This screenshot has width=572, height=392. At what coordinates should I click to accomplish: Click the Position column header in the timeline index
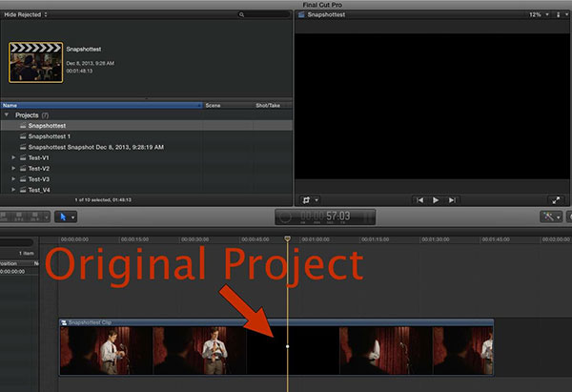coord(9,263)
